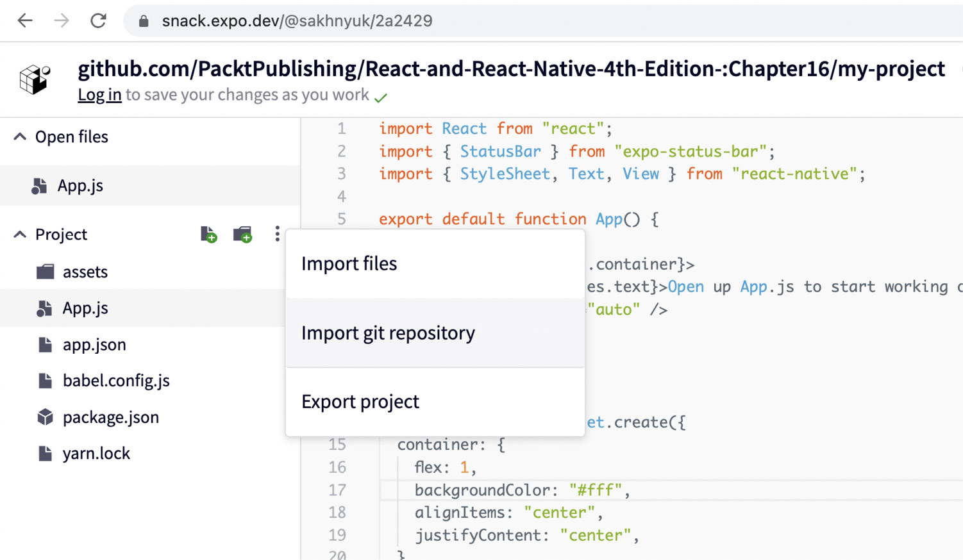Collapse the Project section
Image resolution: width=963 pixels, height=560 pixels.
point(19,235)
